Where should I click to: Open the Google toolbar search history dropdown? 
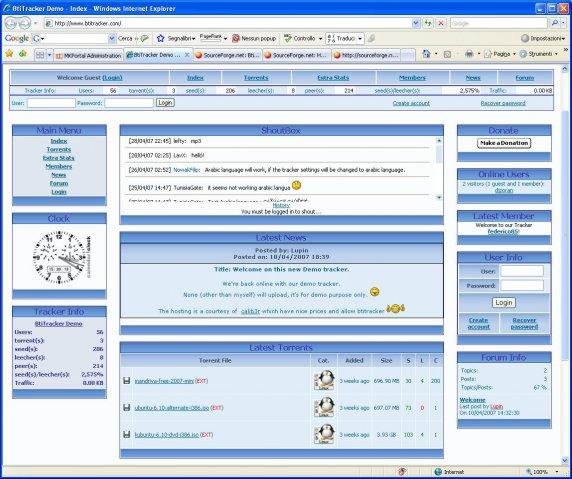click(x=112, y=38)
